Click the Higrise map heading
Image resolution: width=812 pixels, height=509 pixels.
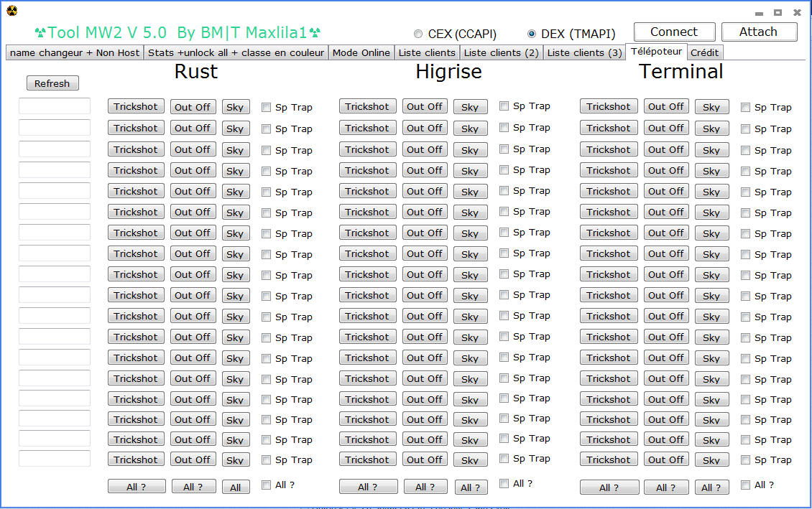pyautogui.click(x=448, y=71)
